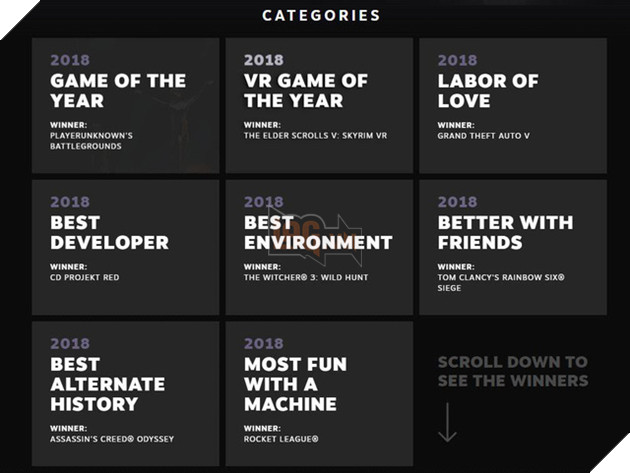This screenshot has height=473, width=630.
Task: Click winner CD Projekt Red
Action: [84, 277]
